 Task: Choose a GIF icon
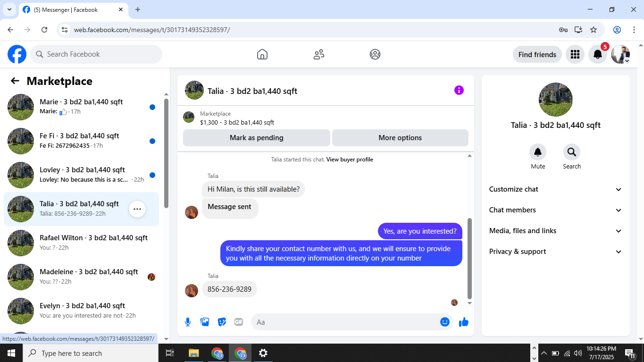[x=239, y=322]
